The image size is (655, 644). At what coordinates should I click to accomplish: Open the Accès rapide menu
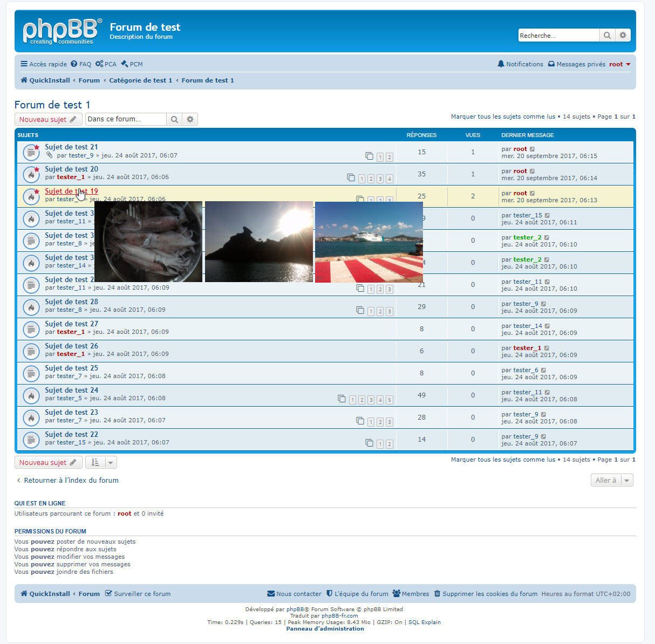(x=44, y=64)
